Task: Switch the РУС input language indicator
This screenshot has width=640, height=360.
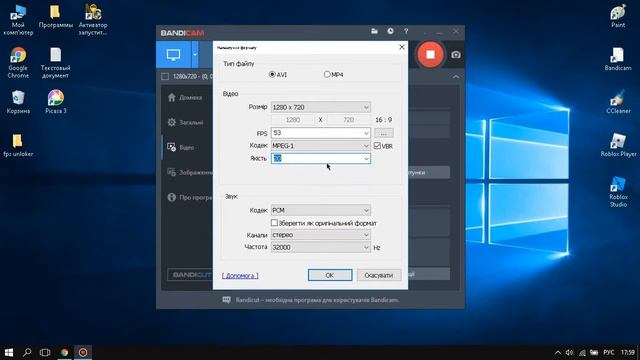Action: 609,352
